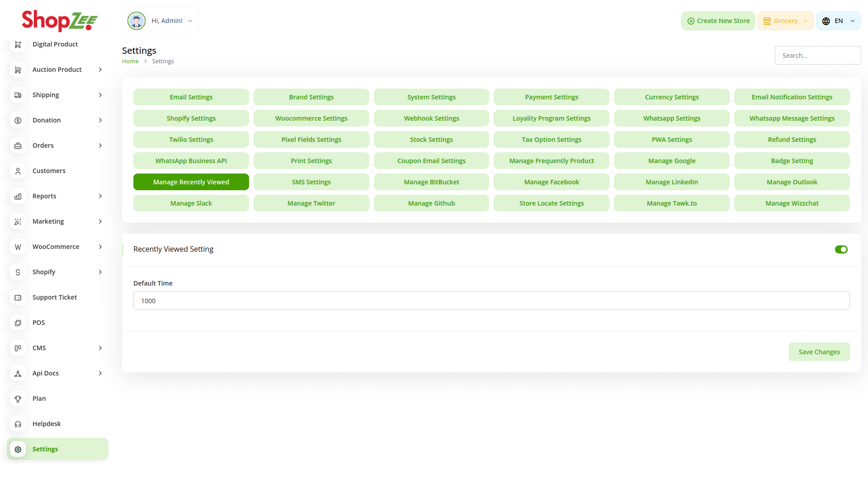Click the POS icon in sidebar
Image resolution: width=868 pixels, height=488 pixels.
point(18,323)
